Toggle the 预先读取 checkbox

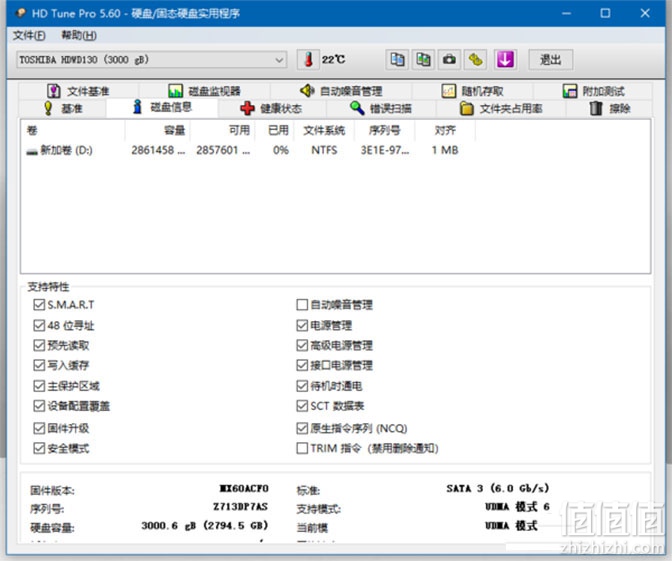[39, 345]
